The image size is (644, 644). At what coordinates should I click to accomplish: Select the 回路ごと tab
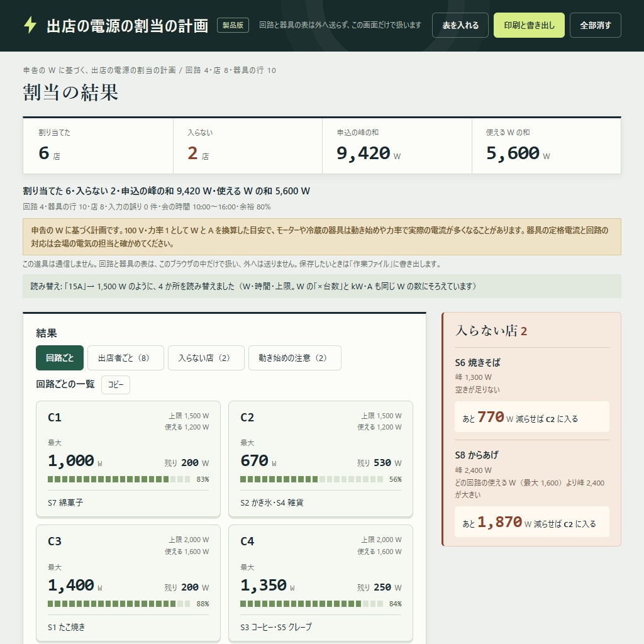60,358
